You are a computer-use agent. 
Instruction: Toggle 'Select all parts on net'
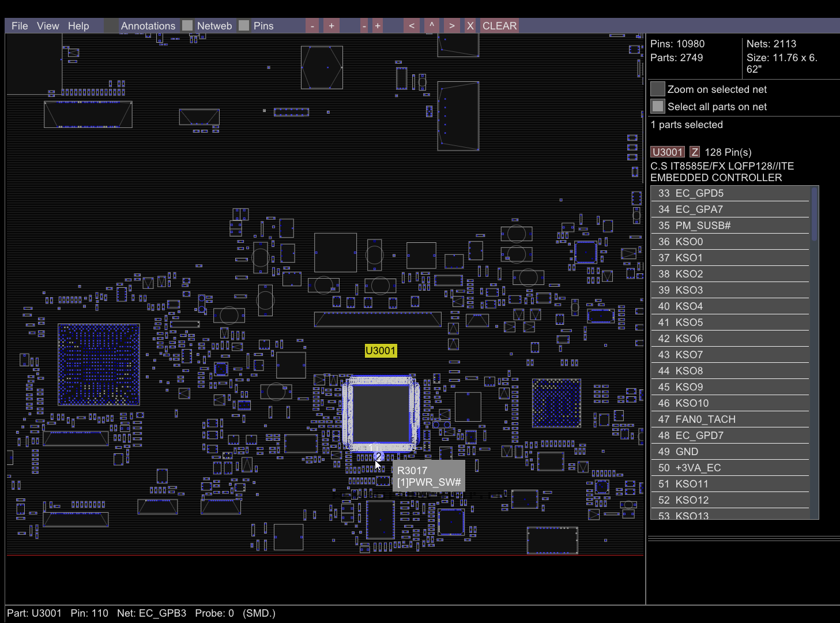click(x=658, y=107)
